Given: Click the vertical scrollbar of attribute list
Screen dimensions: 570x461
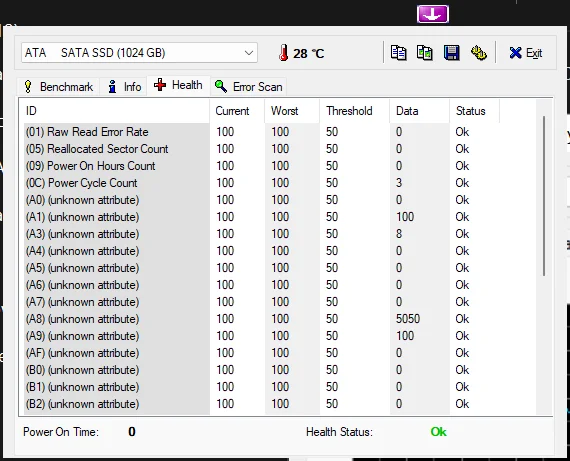Looking at the screenshot, I should (x=544, y=196).
